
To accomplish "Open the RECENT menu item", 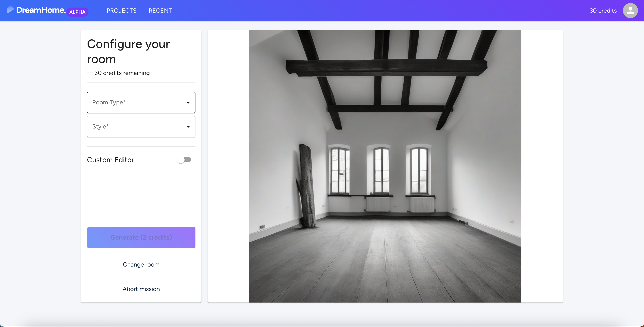I will pos(160,11).
